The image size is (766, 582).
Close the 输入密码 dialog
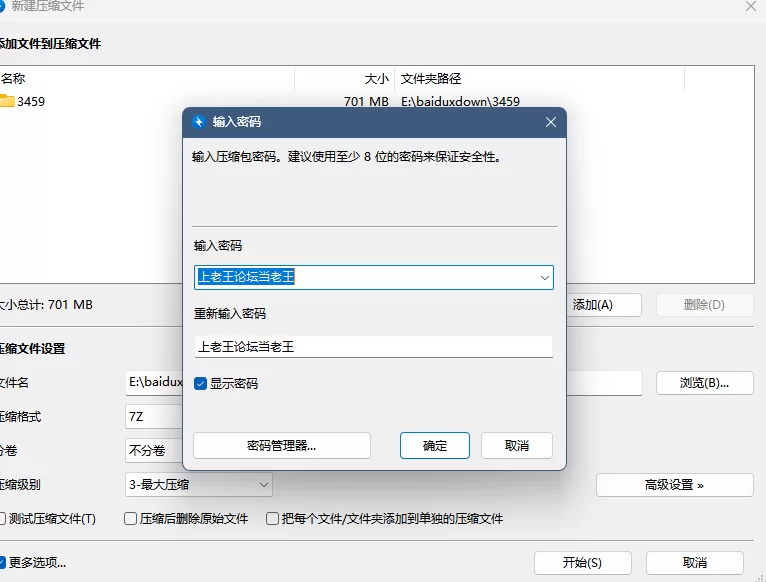551,122
